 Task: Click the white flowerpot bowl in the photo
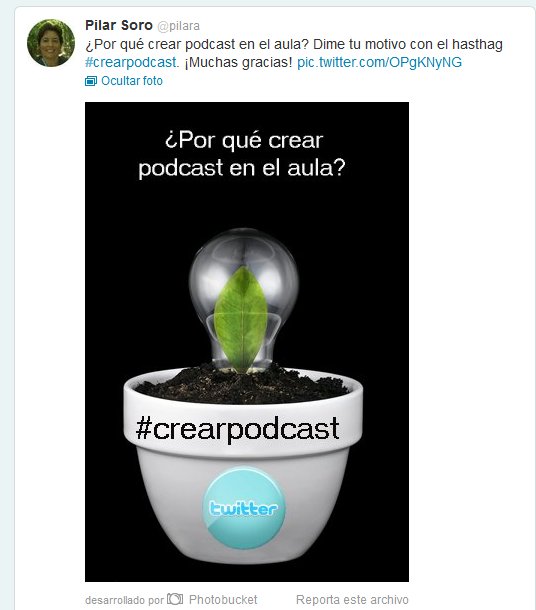243,467
